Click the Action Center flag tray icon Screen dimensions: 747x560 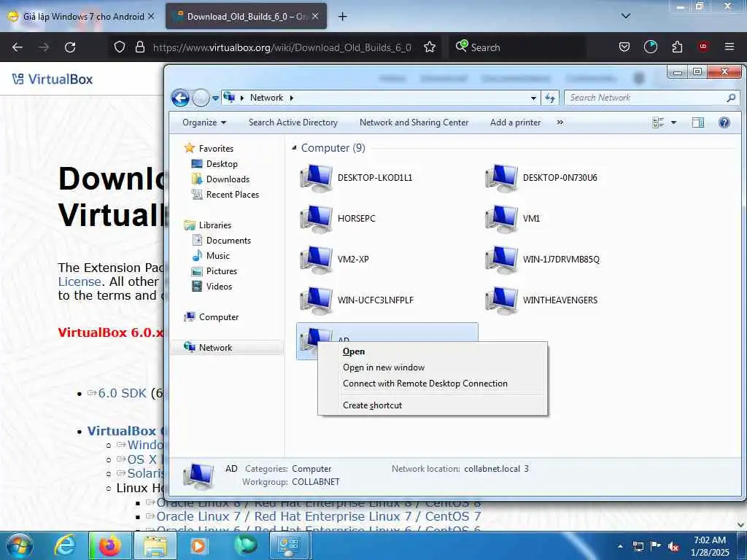(656, 546)
